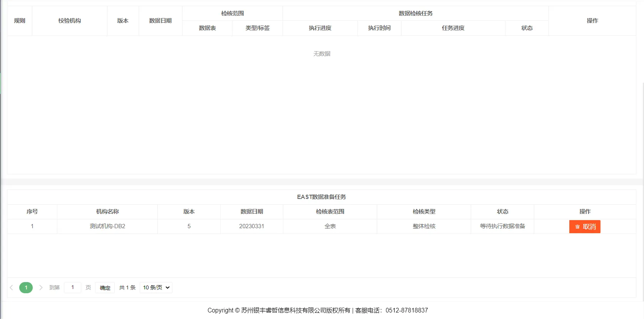Focus the page number input field

click(72, 287)
